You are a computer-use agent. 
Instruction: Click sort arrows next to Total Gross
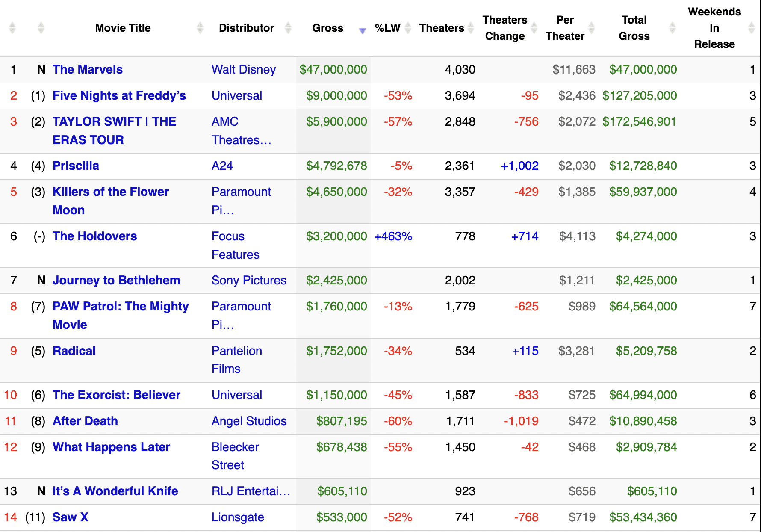[x=673, y=28]
